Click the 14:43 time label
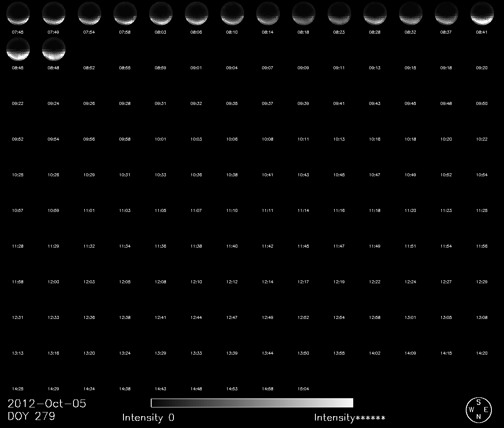 pos(160,389)
